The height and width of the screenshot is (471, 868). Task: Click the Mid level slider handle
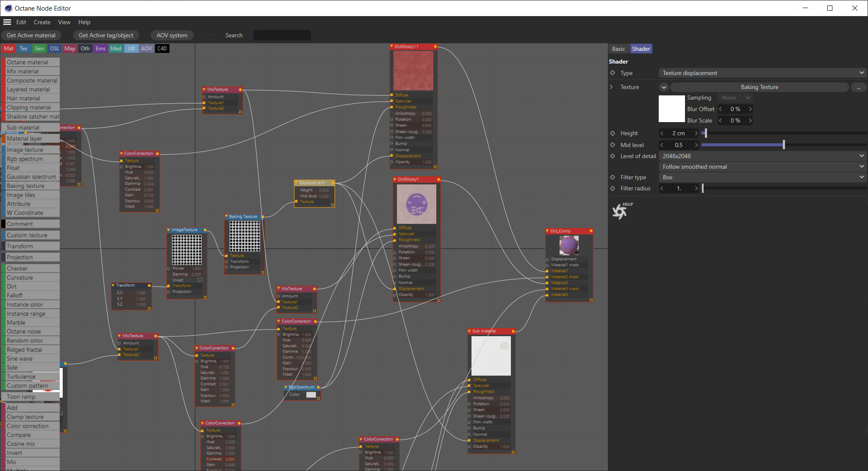(x=784, y=145)
